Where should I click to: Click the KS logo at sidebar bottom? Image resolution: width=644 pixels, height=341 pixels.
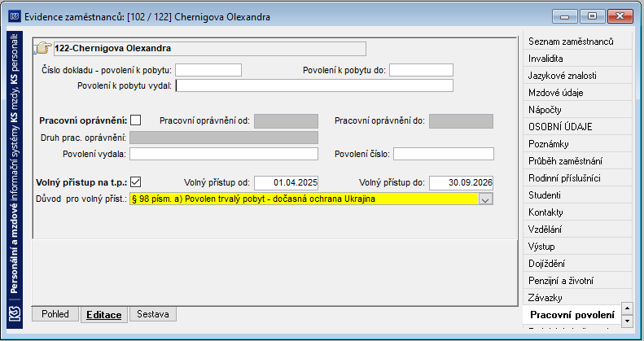(15, 315)
